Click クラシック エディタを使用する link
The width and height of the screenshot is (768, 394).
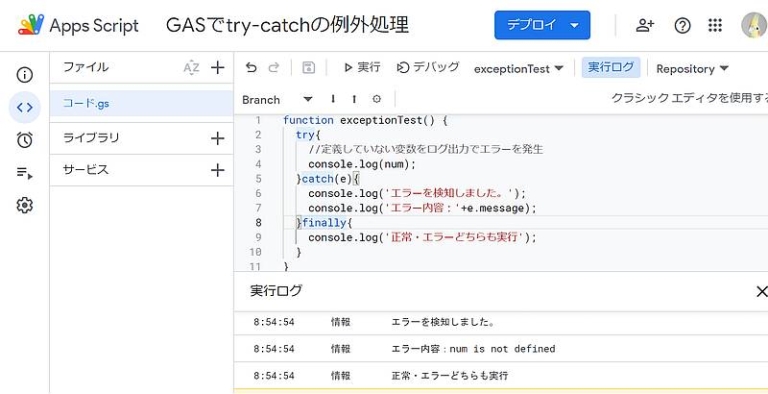point(690,98)
